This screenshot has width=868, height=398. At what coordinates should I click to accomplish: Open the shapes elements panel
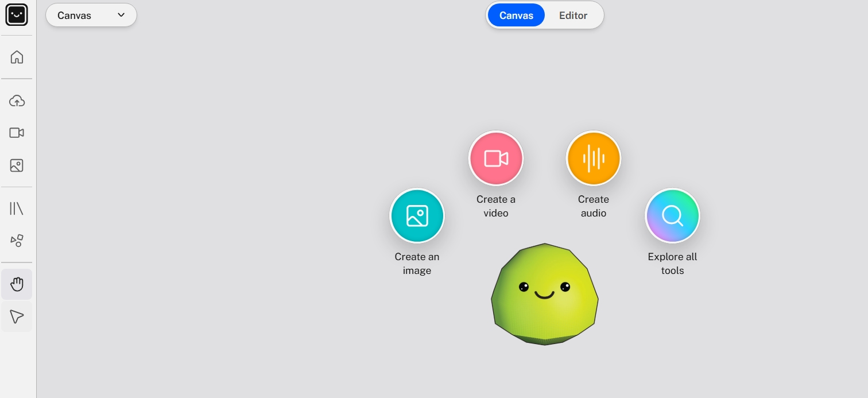17,241
